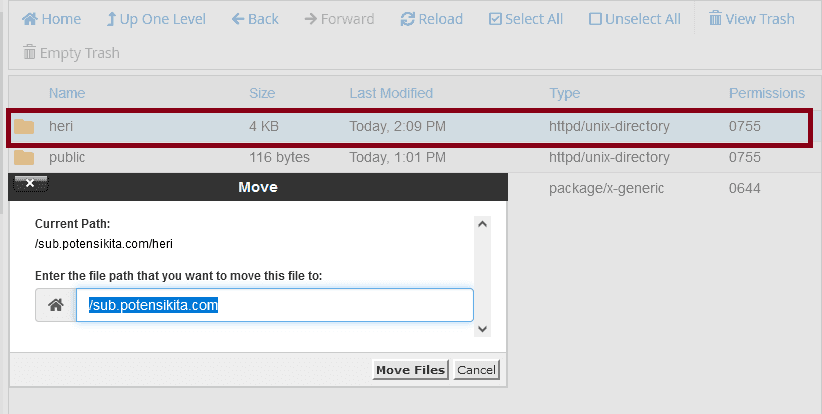Click the Move Files button
Screen dimensions: 822x414
(x=410, y=369)
